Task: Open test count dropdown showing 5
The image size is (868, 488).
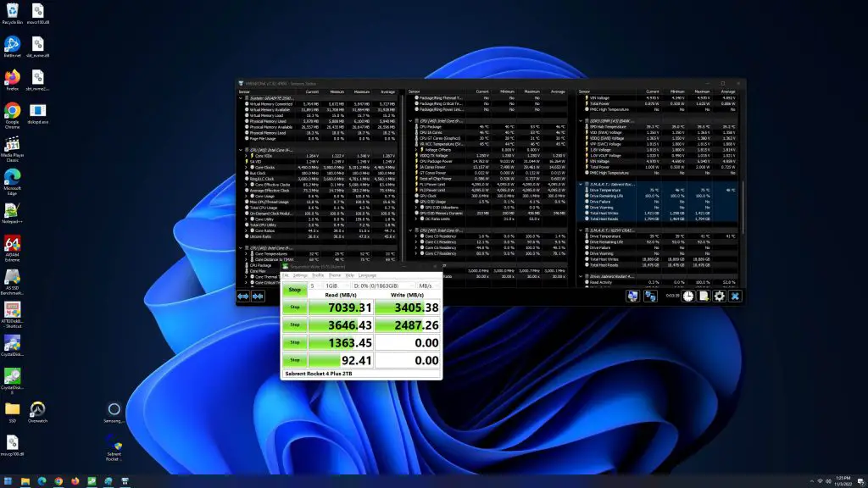Action: click(314, 286)
